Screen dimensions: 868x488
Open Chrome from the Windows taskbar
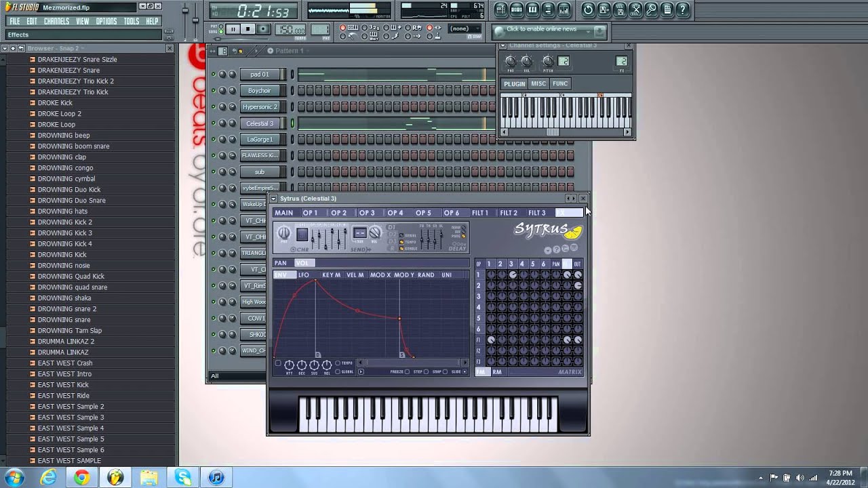(x=81, y=477)
